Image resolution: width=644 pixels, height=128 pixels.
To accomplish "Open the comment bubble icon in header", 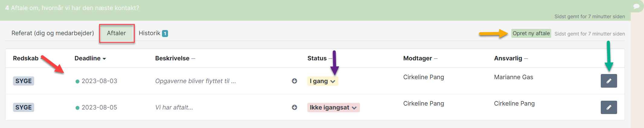I will 636,6.
